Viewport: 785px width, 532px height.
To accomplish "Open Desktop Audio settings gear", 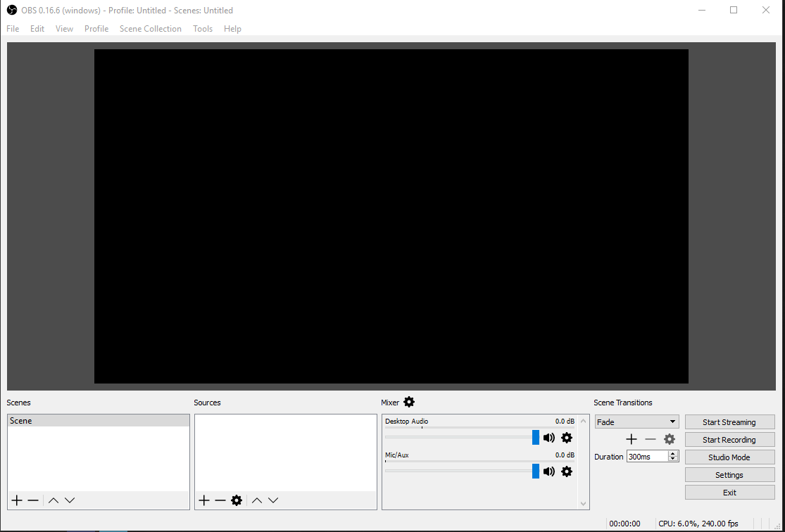I will 567,438.
